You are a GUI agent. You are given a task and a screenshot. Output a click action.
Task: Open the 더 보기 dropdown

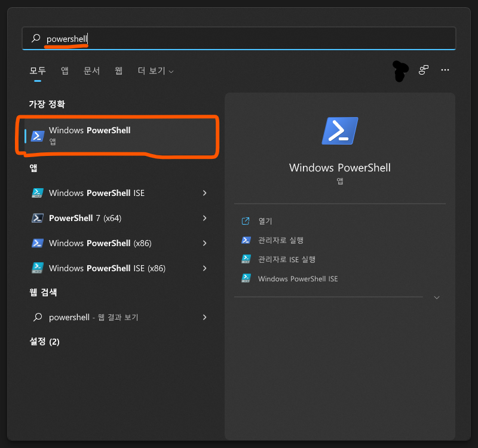(155, 71)
